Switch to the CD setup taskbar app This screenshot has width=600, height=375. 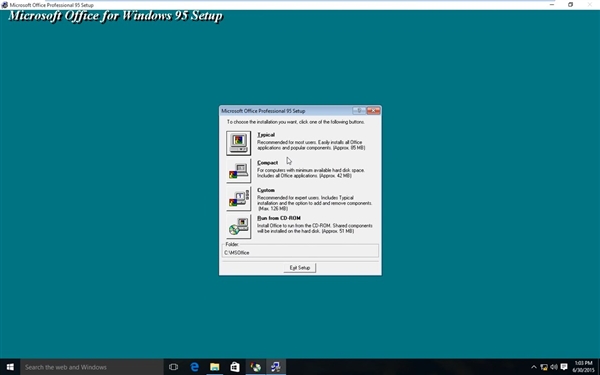coord(256,367)
